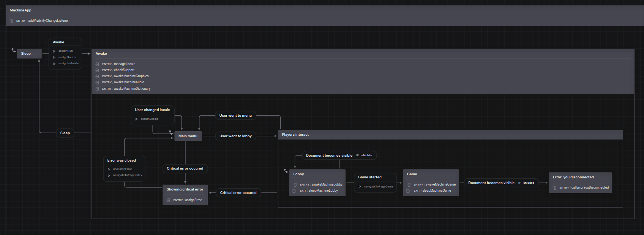
Task: Click the entry icon beside awakeMachineLobby
Action: 295,184
